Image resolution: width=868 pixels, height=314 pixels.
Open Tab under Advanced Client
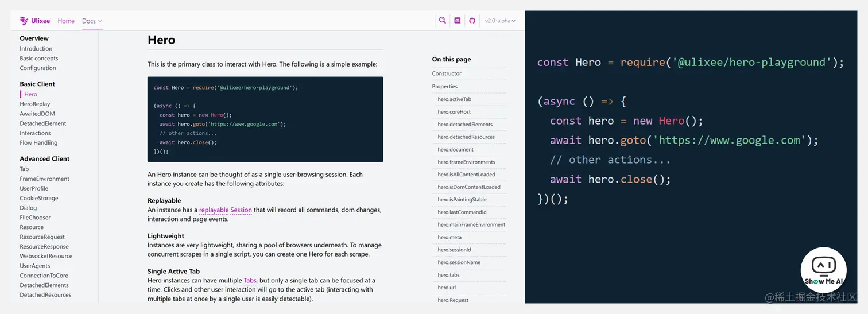click(24, 169)
